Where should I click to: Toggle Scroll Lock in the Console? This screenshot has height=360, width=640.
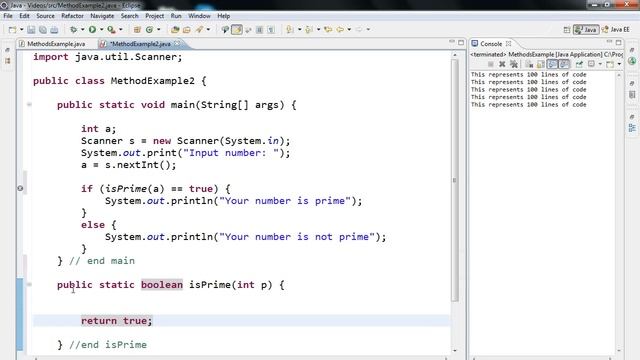[x=540, y=64]
